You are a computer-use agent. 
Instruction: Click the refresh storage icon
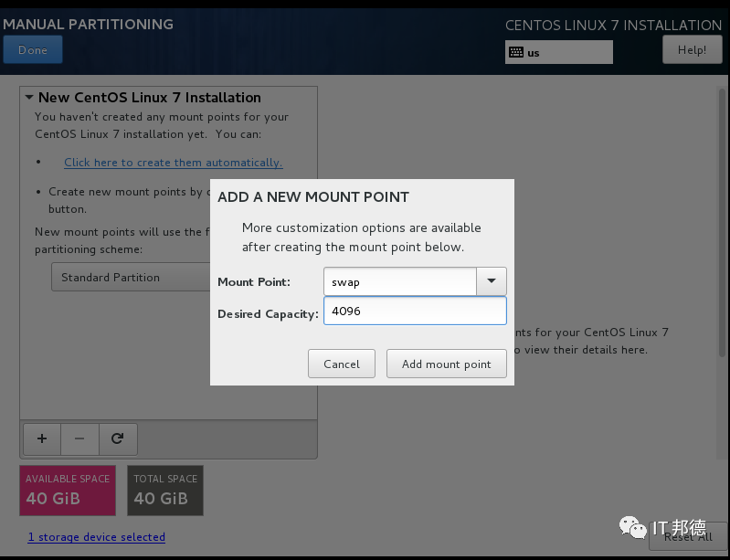(118, 438)
